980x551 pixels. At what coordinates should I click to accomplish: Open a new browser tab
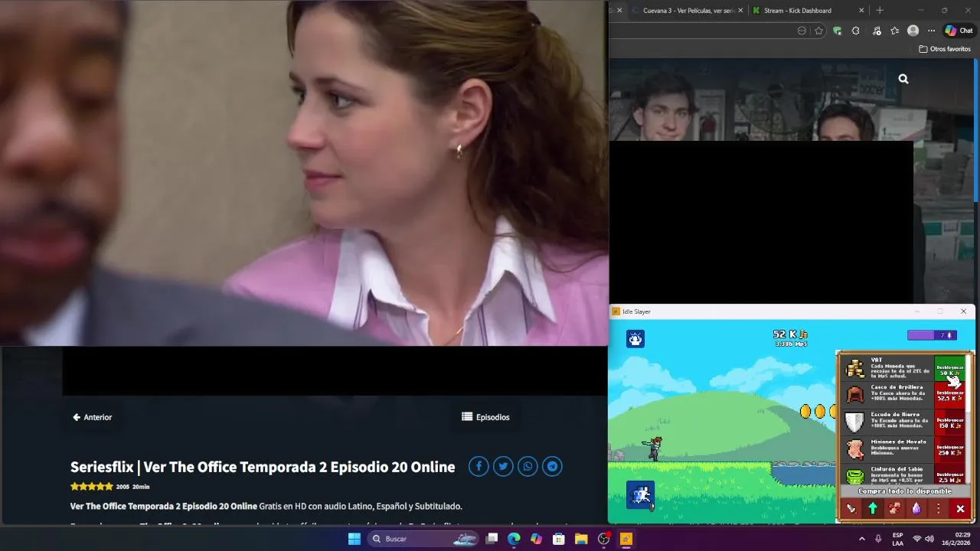pyautogui.click(x=880, y=11)
